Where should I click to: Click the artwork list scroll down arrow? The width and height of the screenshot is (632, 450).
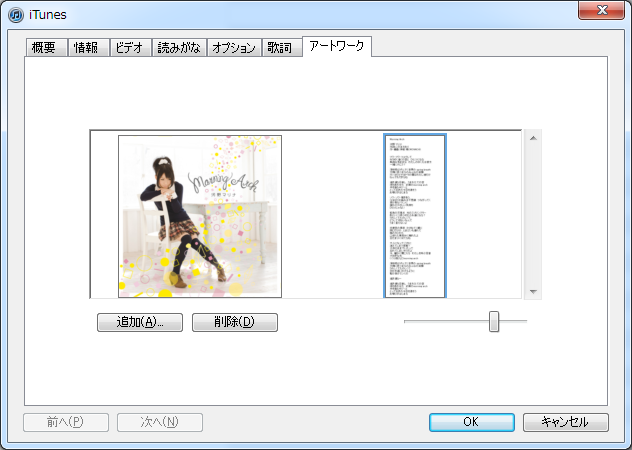pyautogui.click(x=533, y=291)
